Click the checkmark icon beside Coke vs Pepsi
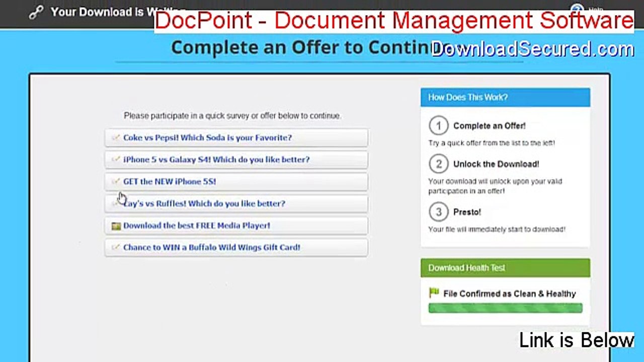Viewport: 644px width, 362px height. click(116, 137)
